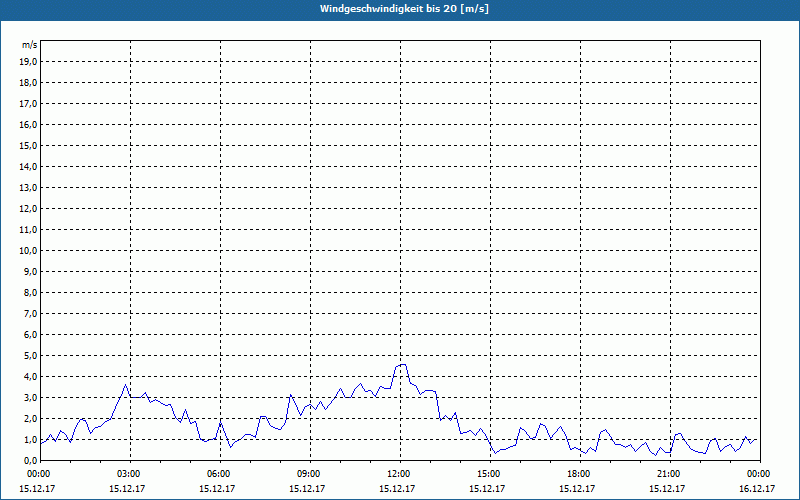Image resolution: width=800 pixels, height=500 pixels.
Task: Pick the "14,0" y-axis label
Action: [28, 166]
